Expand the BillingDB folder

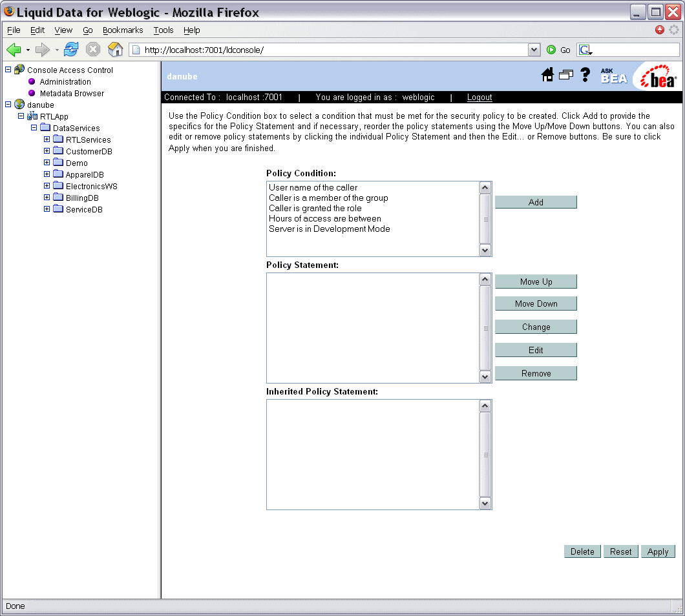(47, 198)
